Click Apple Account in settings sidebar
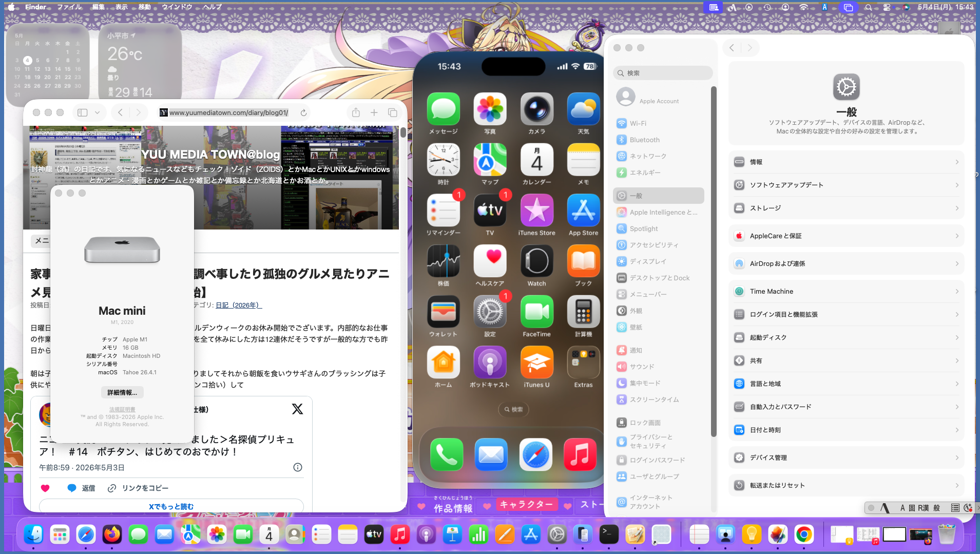980x554 pixels. coord(658,97)
